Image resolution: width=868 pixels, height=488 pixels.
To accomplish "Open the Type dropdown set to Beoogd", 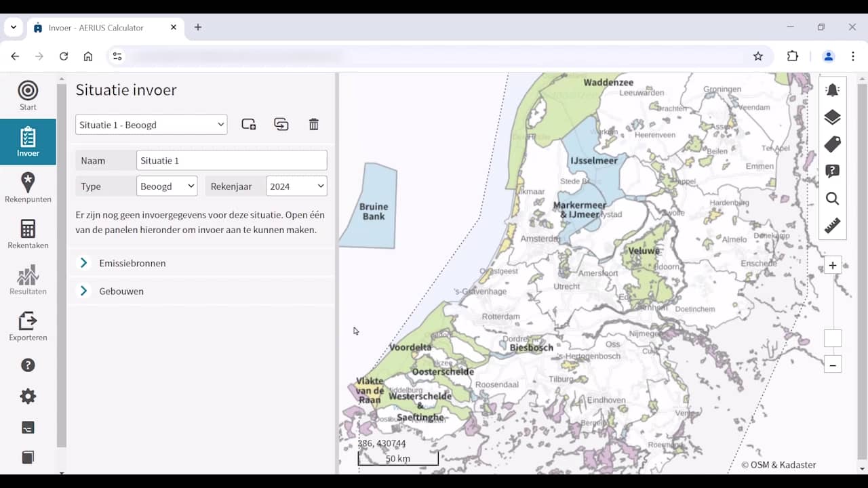I will click(x=166, y=186).
